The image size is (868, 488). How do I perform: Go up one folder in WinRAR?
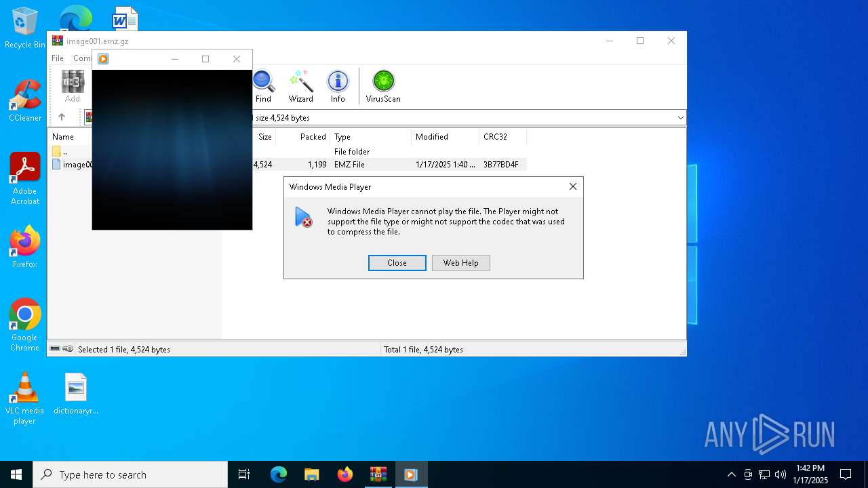coord(62,117)
